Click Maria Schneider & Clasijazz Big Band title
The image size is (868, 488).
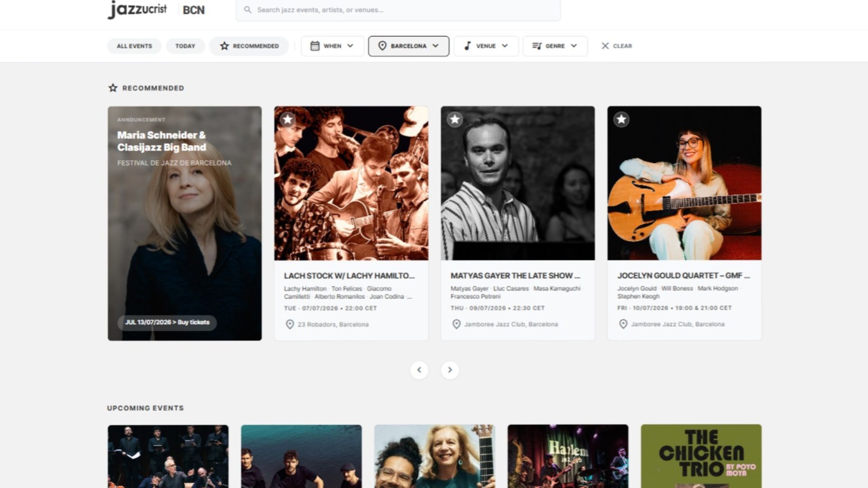pyautogui.click(x=161, y=141)
